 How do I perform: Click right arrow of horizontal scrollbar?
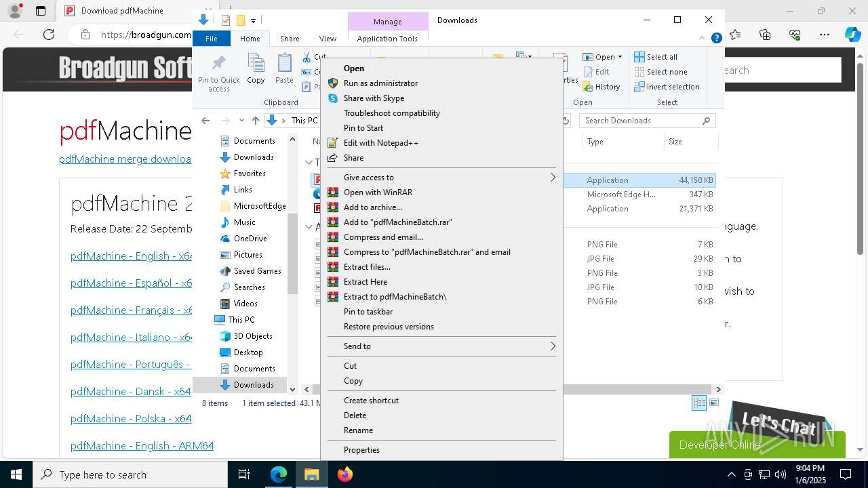[x=718, y=389]
